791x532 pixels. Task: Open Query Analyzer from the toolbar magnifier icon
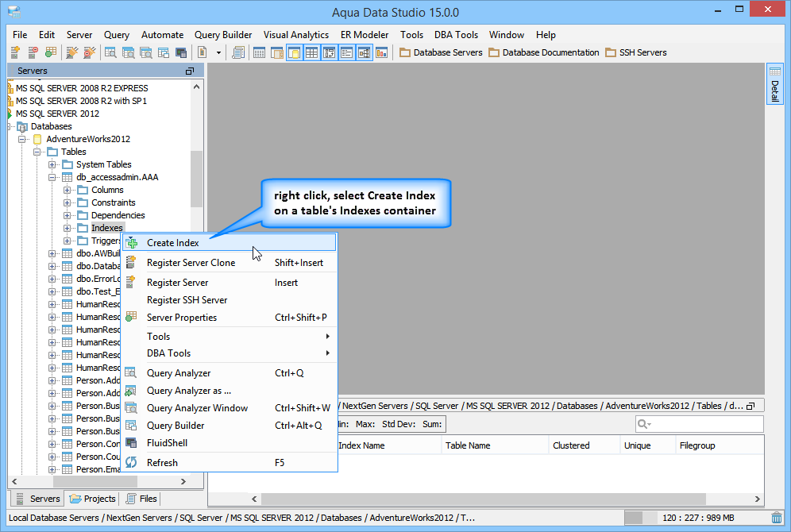(x=110, y=52)
